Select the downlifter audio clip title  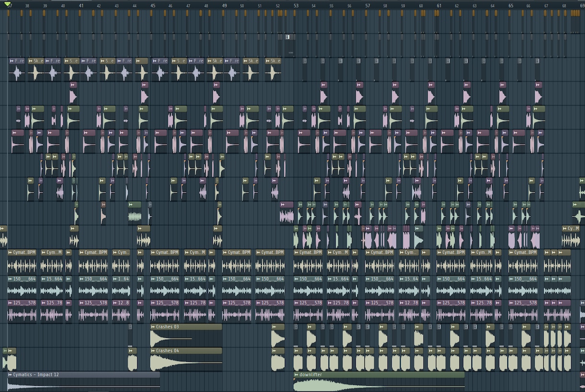click(311, 375)
